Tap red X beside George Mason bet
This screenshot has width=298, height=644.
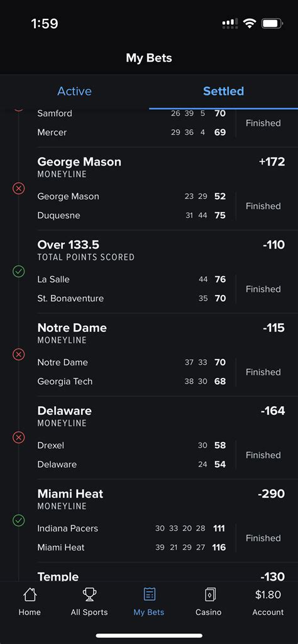click(18, 188)
